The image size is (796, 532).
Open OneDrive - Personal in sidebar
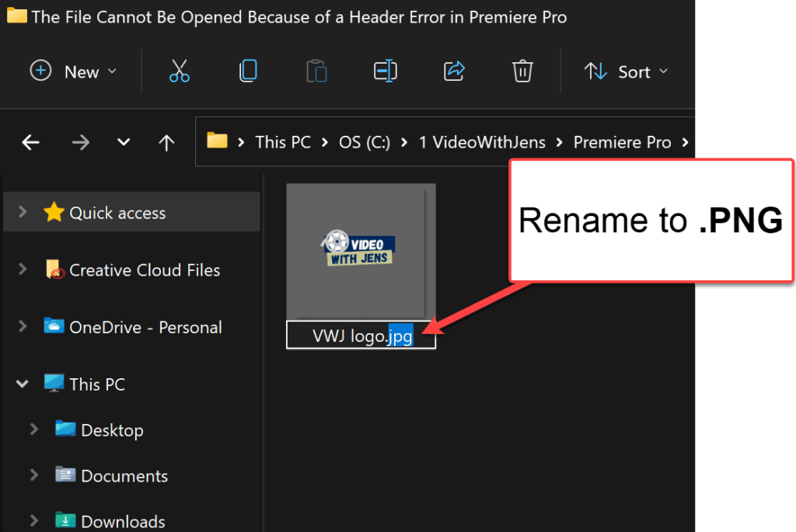click(x=145, y=328)
